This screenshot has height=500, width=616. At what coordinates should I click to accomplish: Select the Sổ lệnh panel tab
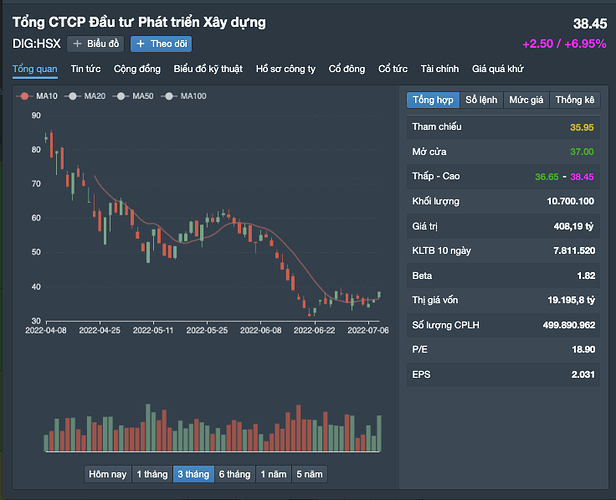[x=481, y=100]
